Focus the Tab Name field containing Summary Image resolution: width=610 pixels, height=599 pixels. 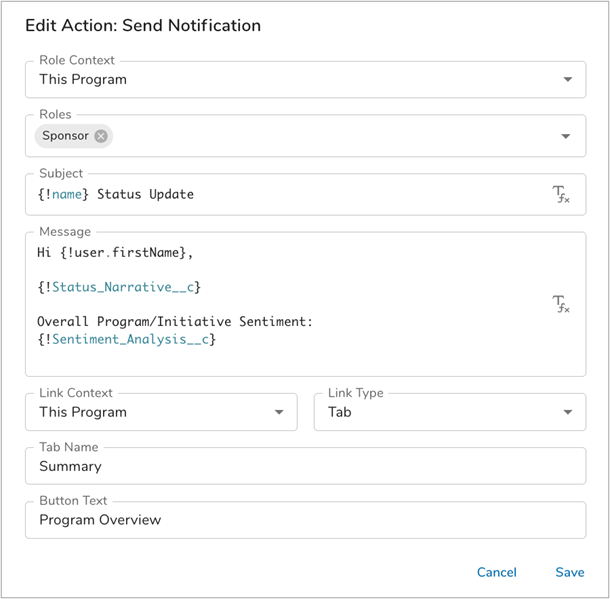point(305,466)
